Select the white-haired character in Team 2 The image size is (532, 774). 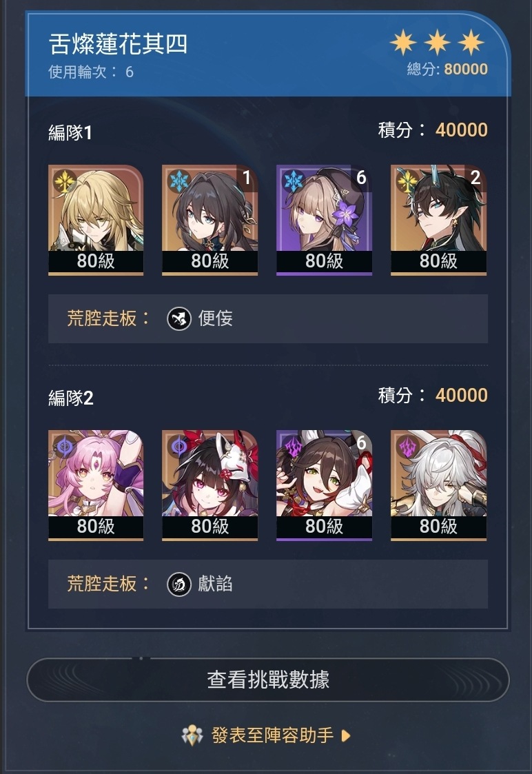[x=439, y=485]
